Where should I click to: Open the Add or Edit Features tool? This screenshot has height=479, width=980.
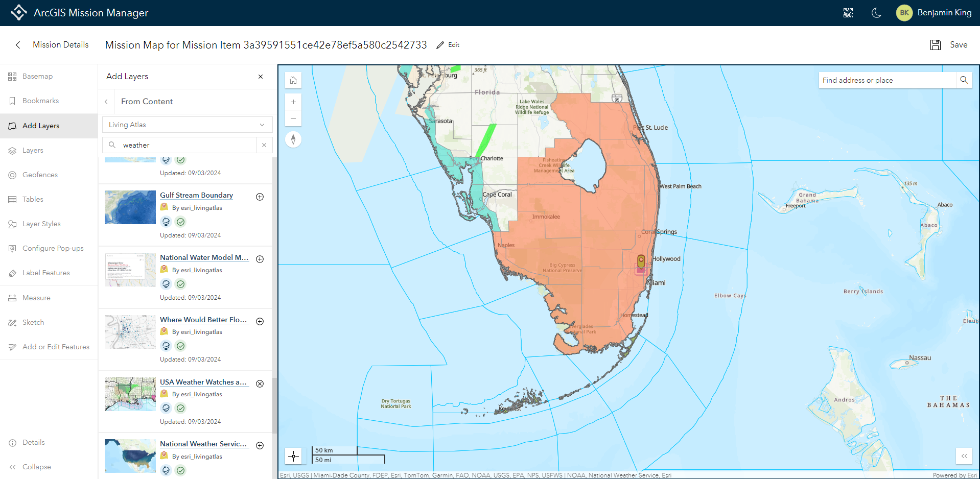[x=56, y=347]
